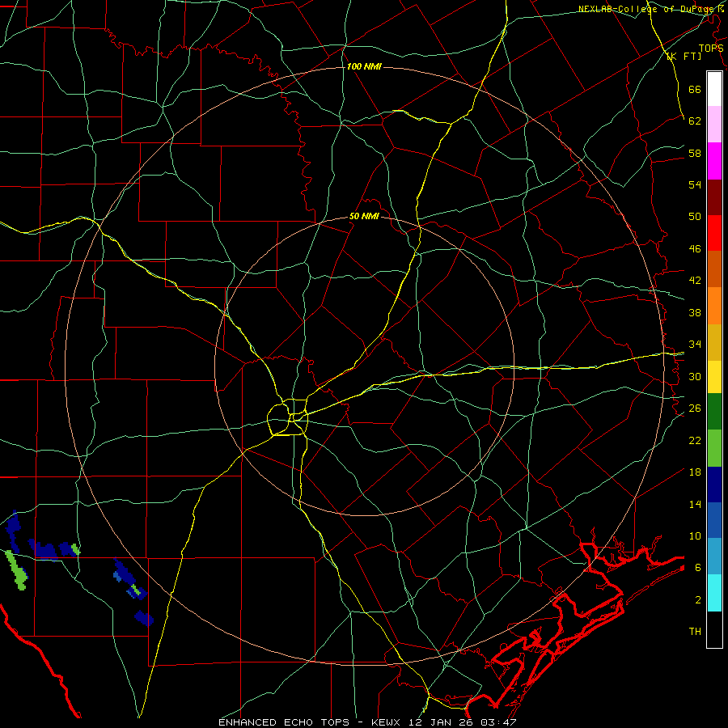The image size is (728, 728).
Task: Click the yellow legend color band
Action: pyautogui.click(x=714, y=377)
